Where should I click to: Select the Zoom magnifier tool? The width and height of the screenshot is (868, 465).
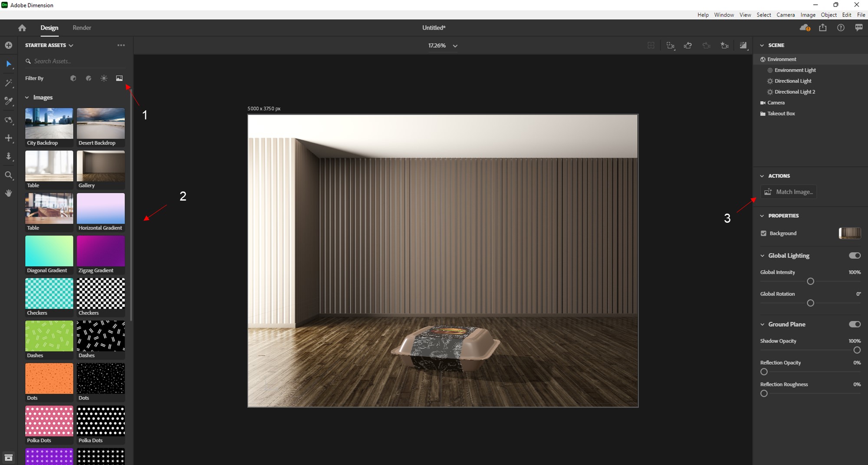(x=9, y=175)
